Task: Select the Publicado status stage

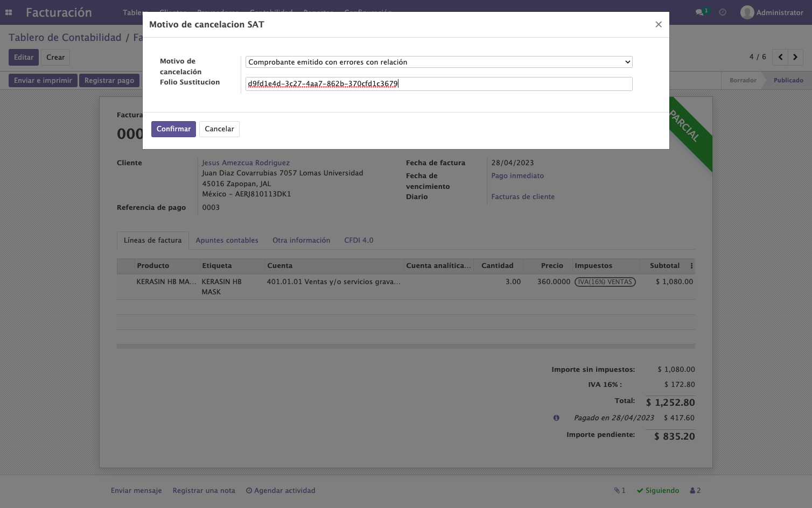Action: pos(788,81)
